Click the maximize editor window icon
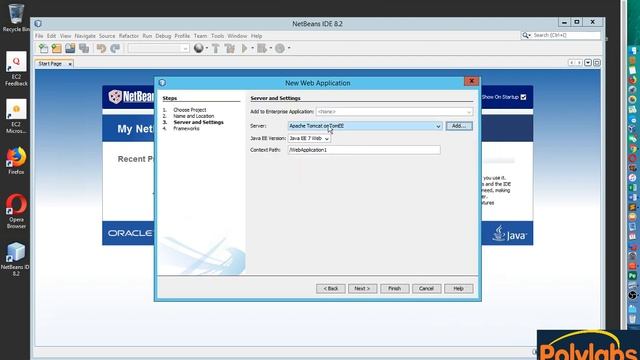 point(597,63)
